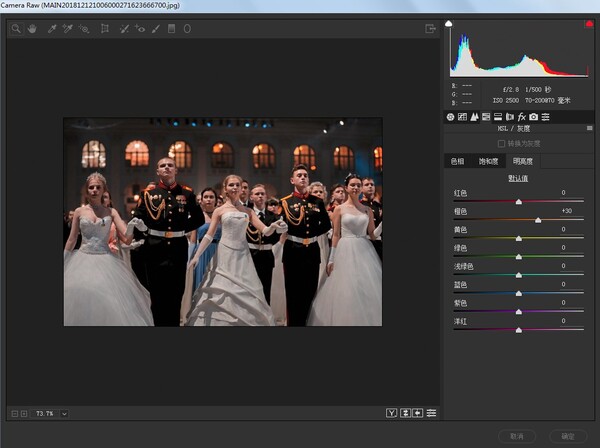Open the Tone Curve panel icon
This screenshot has height=448, width=600.
coord(462,117)
